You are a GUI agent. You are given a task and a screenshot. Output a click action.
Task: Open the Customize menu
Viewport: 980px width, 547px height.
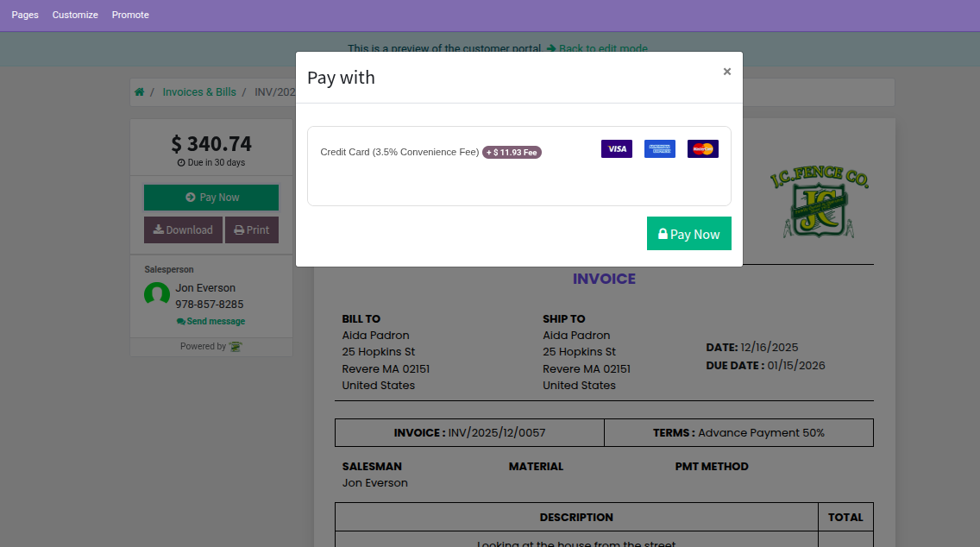pyautogui.click(x=75, y=15)
